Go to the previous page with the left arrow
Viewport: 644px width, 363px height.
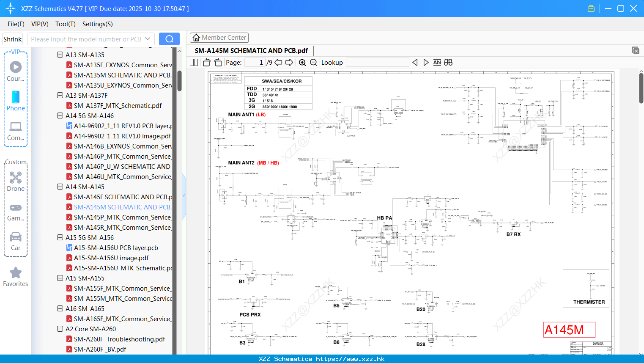click(278, 63)
